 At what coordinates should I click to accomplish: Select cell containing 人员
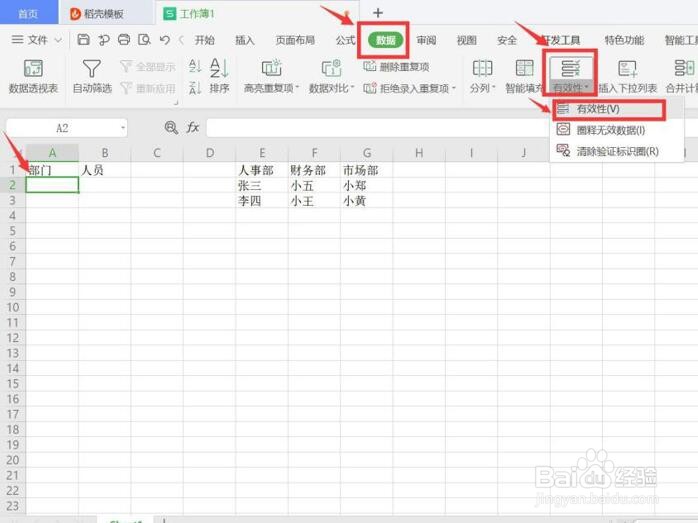[x=105, y=170]
